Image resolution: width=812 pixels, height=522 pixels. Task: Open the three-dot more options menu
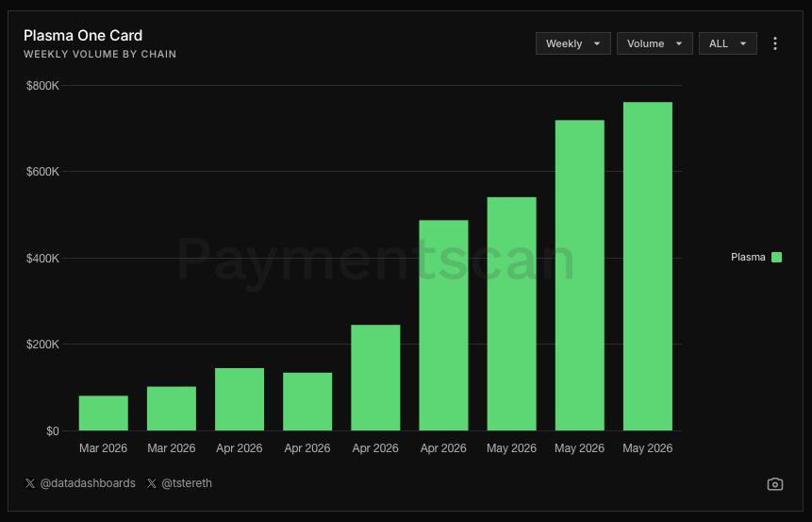(774, 43)
